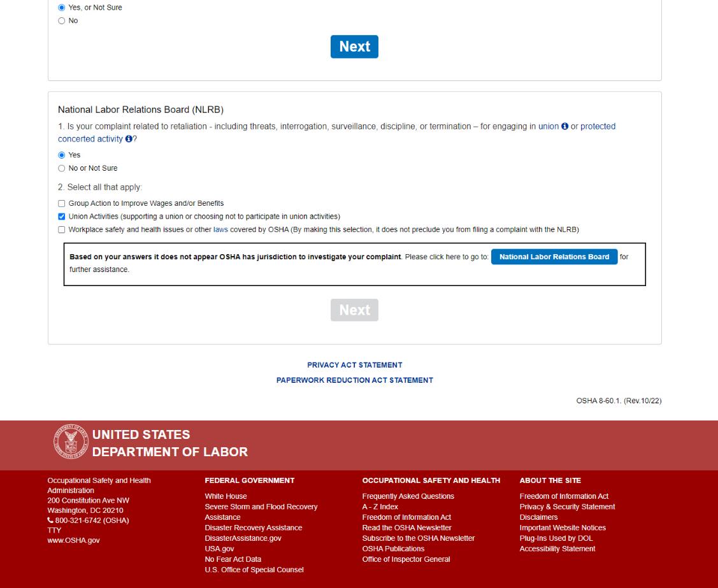718x588 pixels.
Task: Open the USA.gov footer link
Action: (x=219, y=549)
